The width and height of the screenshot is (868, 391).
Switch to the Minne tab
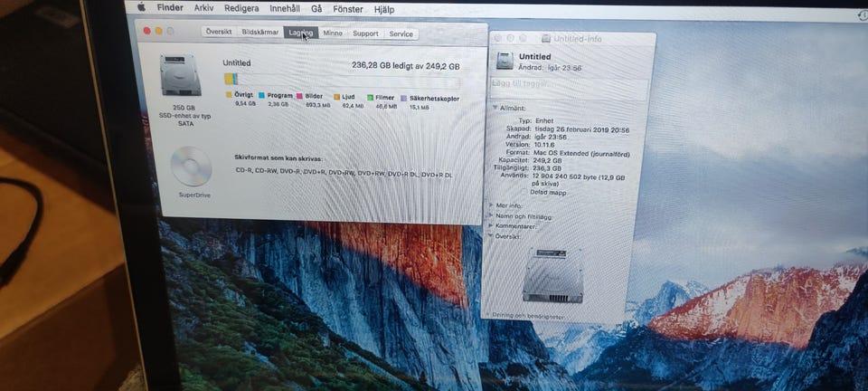333,33
